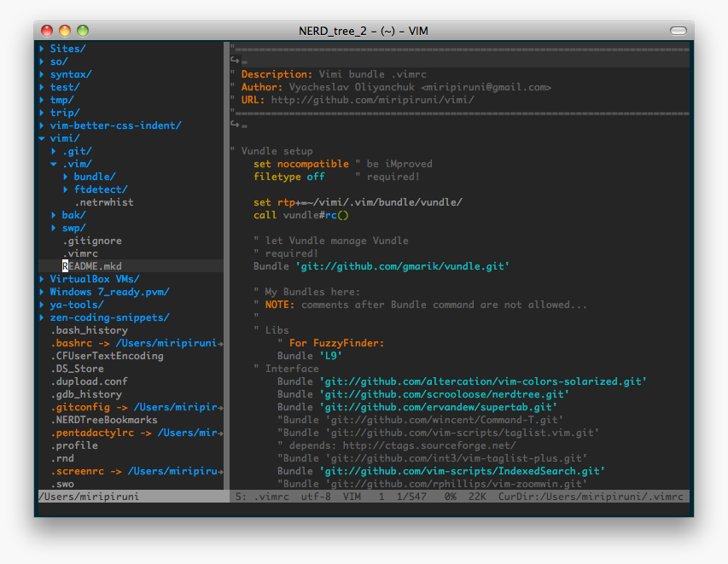Click 'utf-8' in the status line
Screen dimensions: 728x564
[316, 497]
